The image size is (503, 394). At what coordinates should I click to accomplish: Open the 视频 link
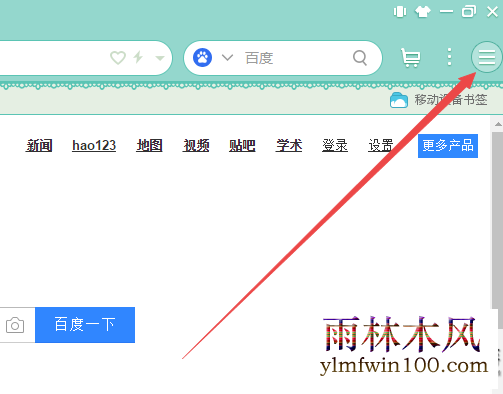coord(196,146)
